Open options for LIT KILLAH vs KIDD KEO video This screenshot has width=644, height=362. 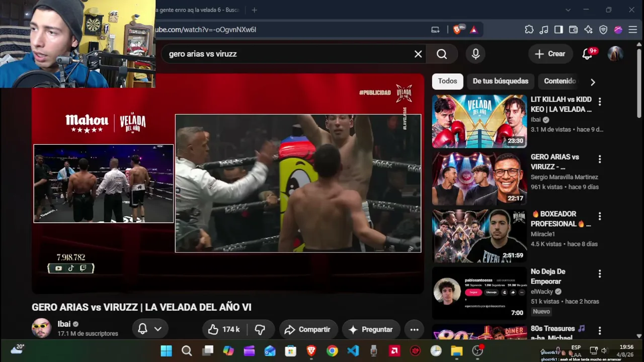click(x=599, y=102)
